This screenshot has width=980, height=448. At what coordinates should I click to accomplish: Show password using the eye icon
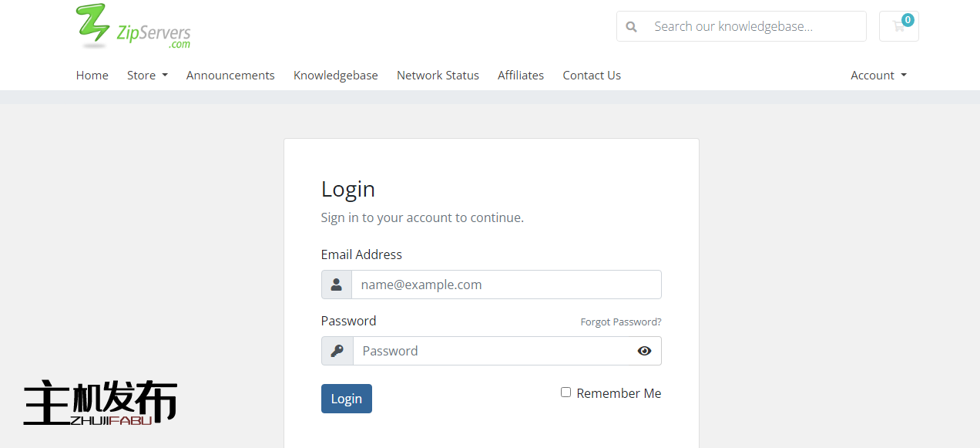coord(644,351)
